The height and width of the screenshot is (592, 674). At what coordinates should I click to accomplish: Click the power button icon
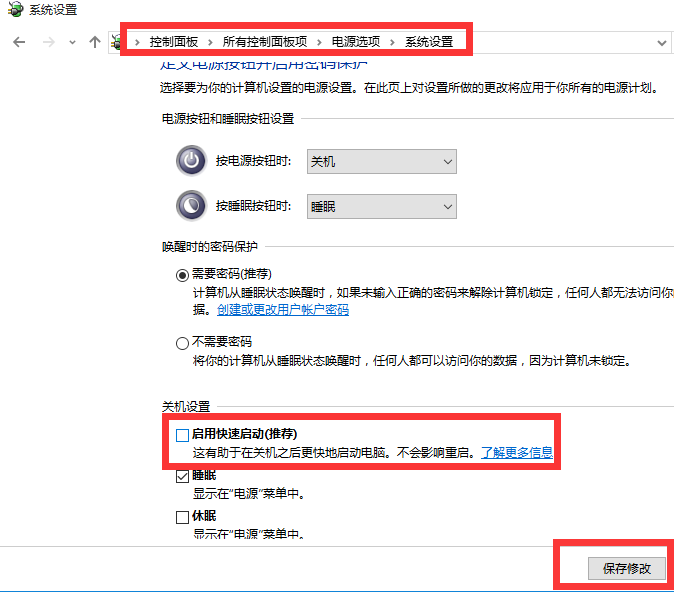pos(190,161)
